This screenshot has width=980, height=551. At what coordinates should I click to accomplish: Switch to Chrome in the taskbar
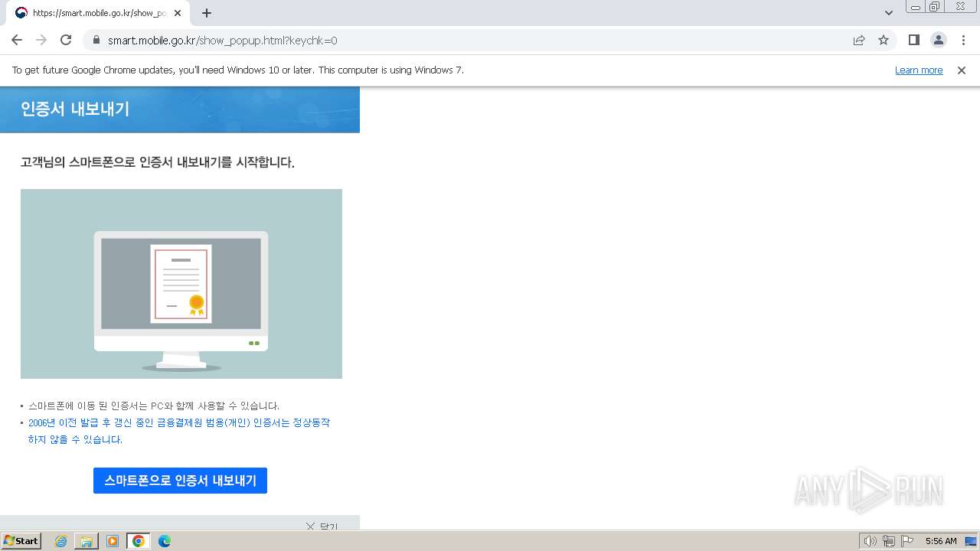click(x=139, y=541)
